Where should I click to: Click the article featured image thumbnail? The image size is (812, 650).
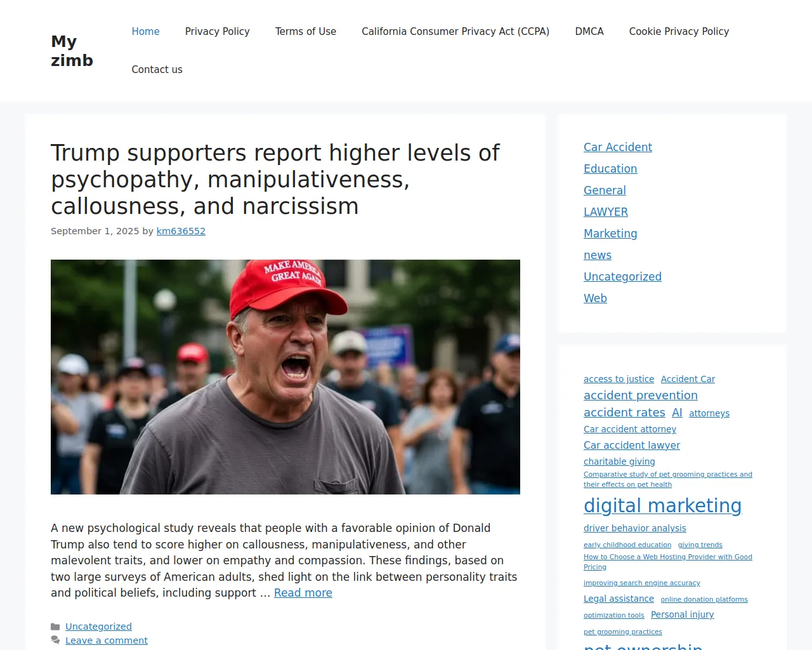(285, 377)
